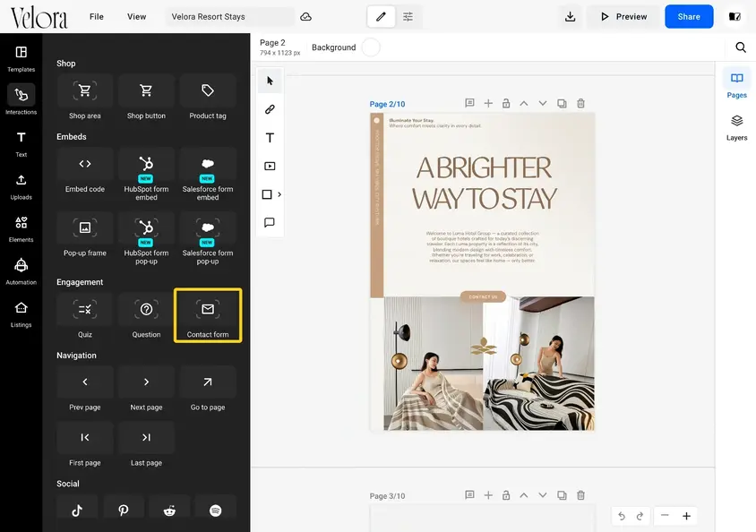
Task: Open the View menu
Action: [136, 17]
